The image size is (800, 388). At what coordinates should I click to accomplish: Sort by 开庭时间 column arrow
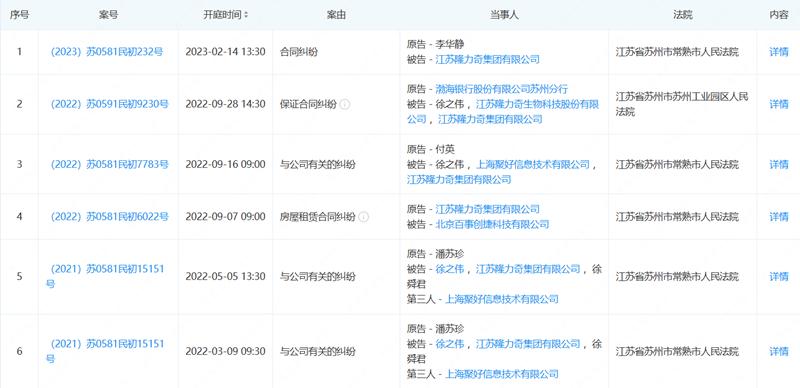(246, 15)
